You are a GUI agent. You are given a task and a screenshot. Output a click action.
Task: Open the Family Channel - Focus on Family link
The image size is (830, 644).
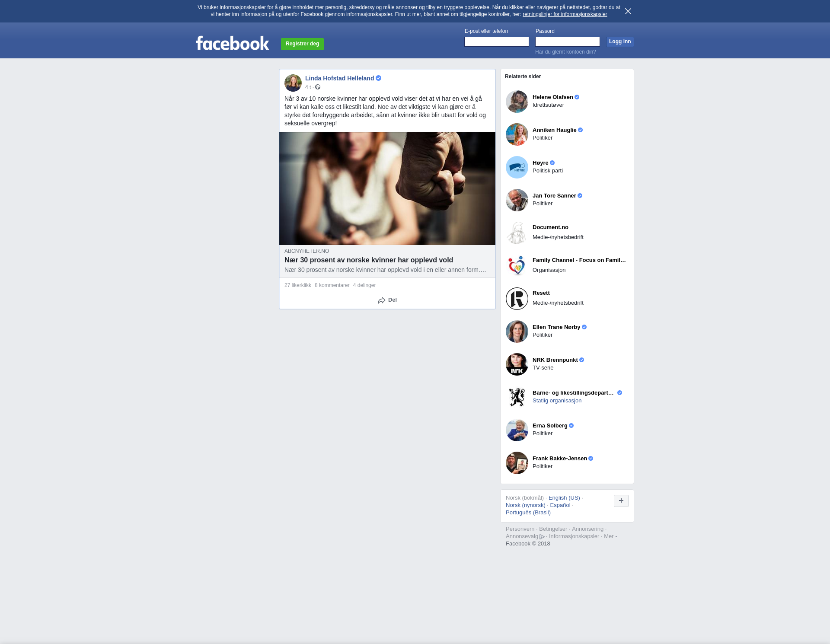point(579,260)
